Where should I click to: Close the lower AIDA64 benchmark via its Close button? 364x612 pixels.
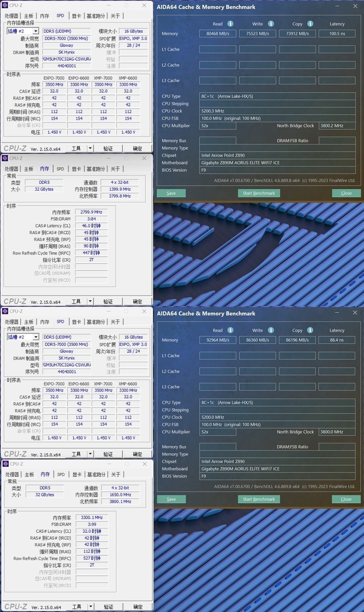346,499
